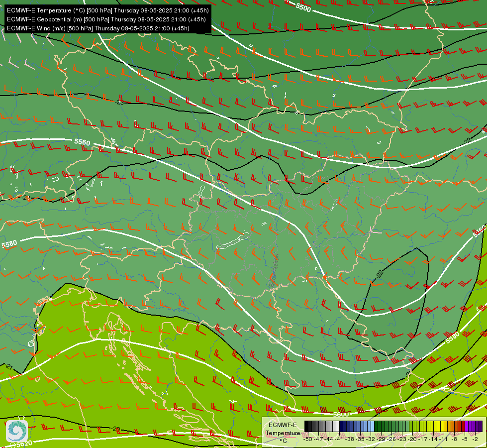Click the 5500 geopotential contour label
The height and width of the screenshot is (448, 487).
point(303,7)
